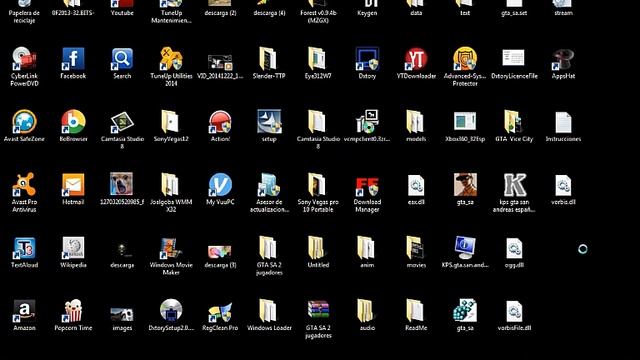640x360 pixels.
Task: Open the GTA Vice City folder
Action: coord(513,122)
